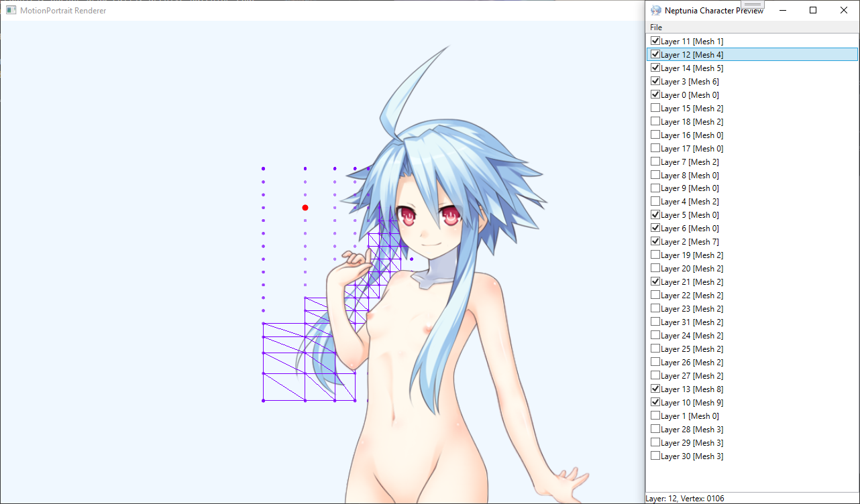860x504 pixels.
Task: Select the Layer 2 [Mesh 7] row
Action: [690, 242]
